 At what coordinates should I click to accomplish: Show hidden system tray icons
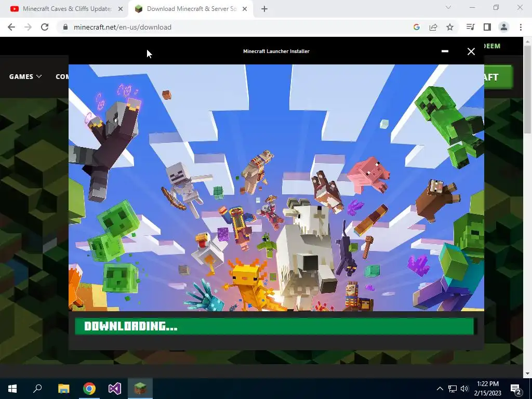click(x=440, y=389)
